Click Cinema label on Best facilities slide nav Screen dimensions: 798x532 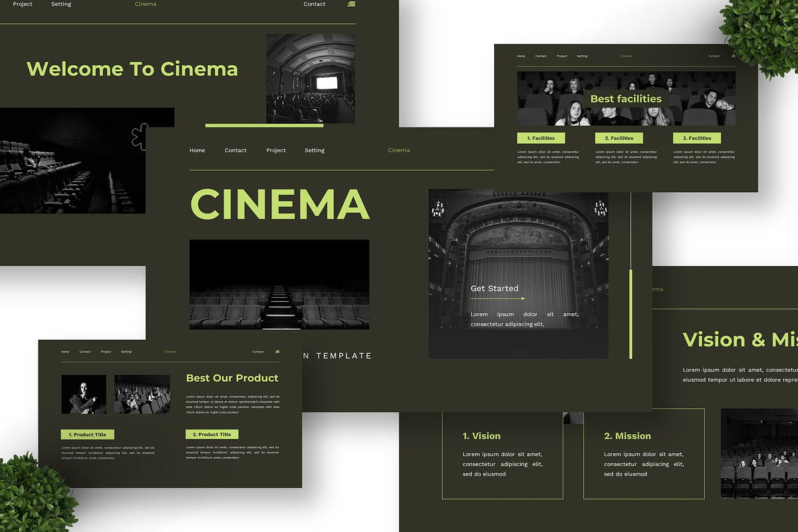tap(626, 56)
